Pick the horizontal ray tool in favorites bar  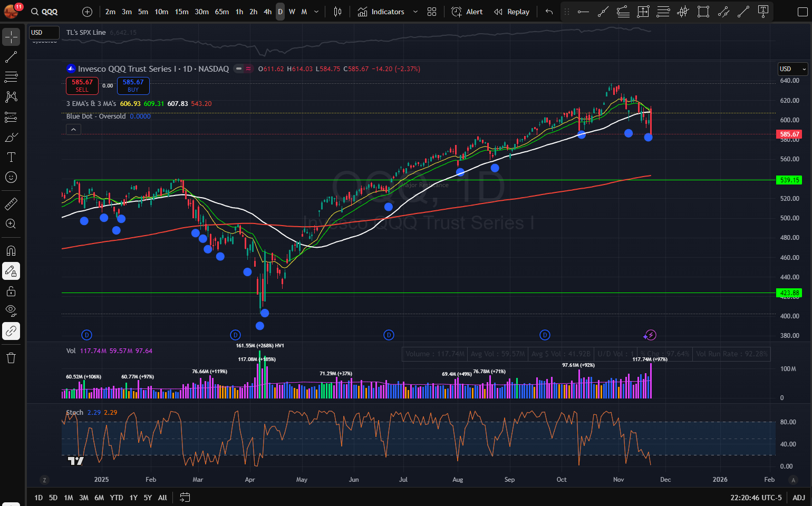click(583, 12)
